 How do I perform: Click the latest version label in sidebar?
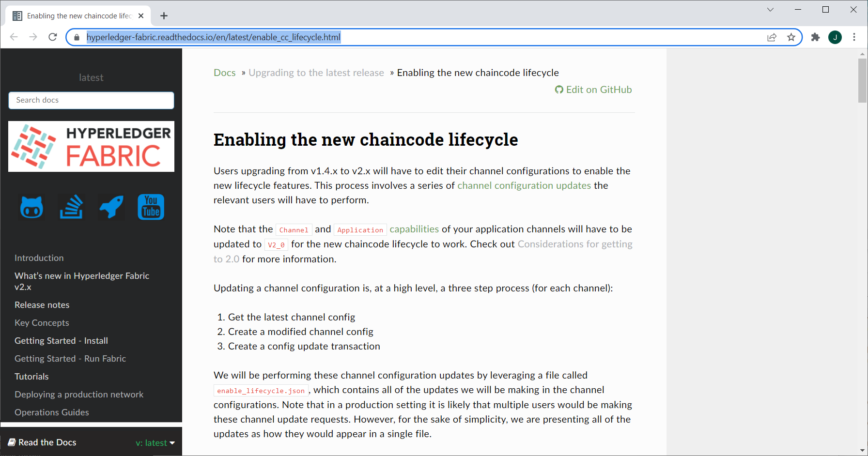tap(91, 77)
